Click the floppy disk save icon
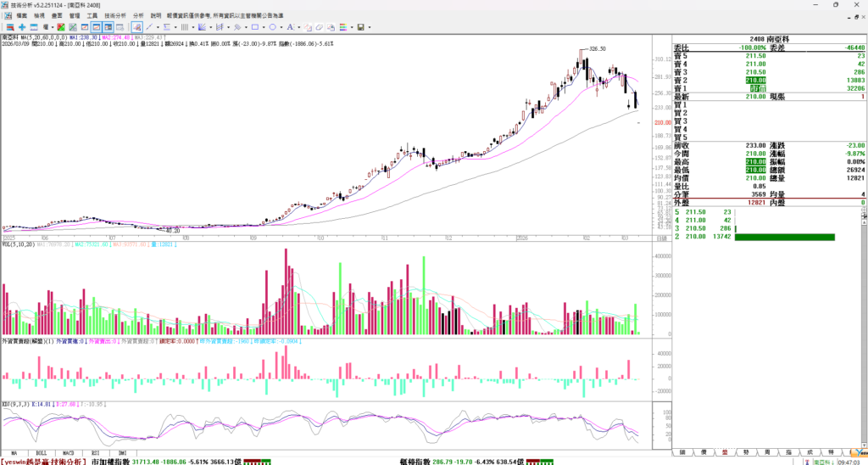The image size is (868, 465). coord(360,27)
